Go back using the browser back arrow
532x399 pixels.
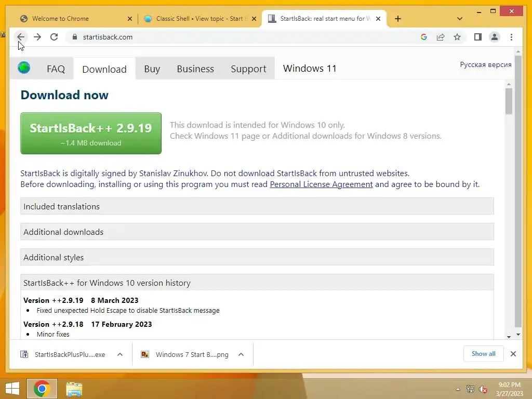coord(21,37)
